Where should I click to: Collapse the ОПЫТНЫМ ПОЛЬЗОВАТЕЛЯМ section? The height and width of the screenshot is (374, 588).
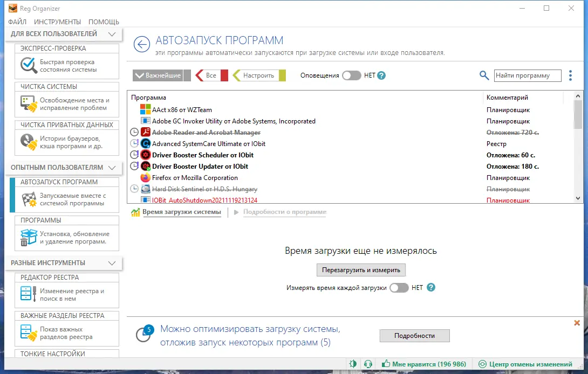coord(112,168)
